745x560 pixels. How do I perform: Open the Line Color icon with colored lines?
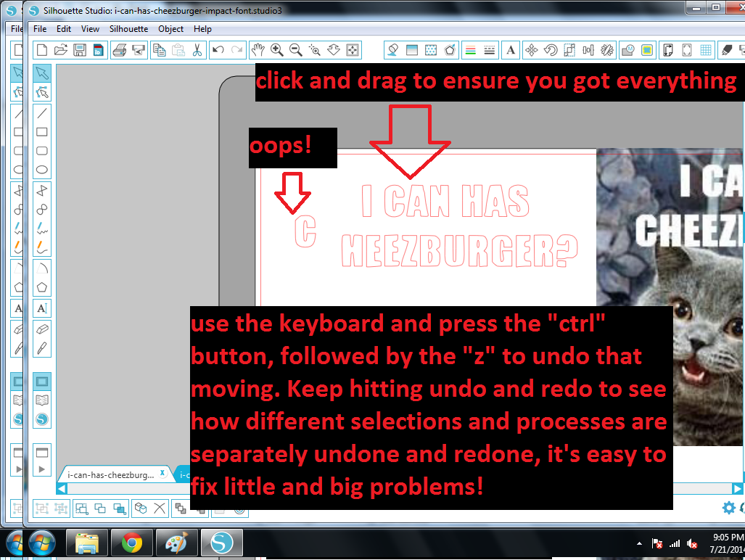pos(470,50)
